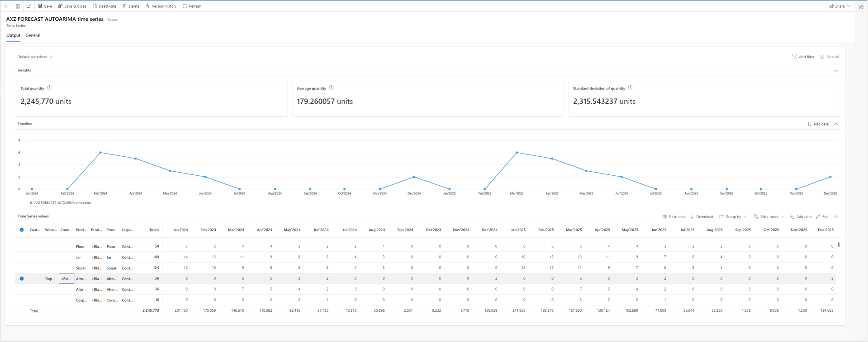Open record in new window icon
The height and width of the screenshot is (342, 868).
point(28,6)
